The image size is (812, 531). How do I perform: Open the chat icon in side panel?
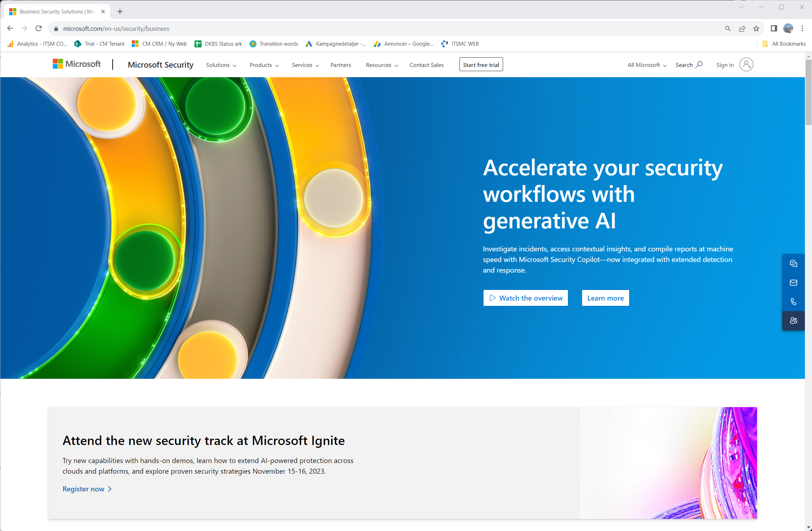tap(793, 263)
